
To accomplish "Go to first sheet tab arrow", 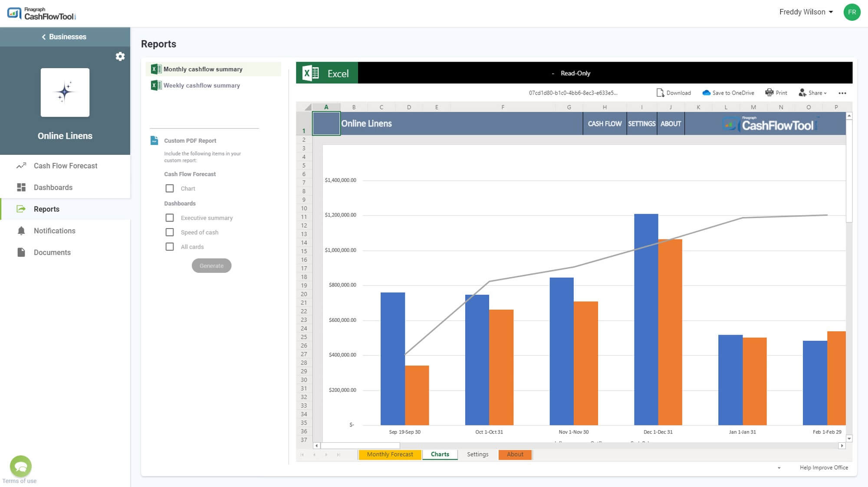I will [302, 454].
